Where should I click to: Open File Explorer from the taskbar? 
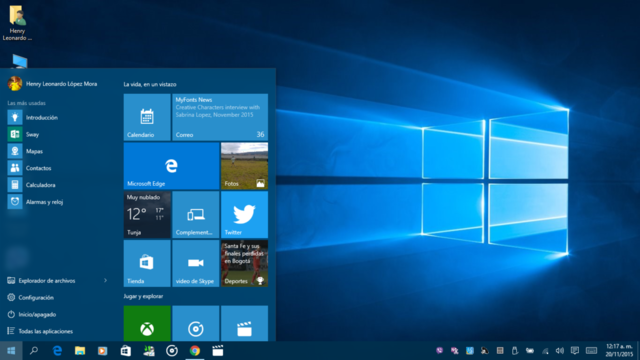[80, 351]
